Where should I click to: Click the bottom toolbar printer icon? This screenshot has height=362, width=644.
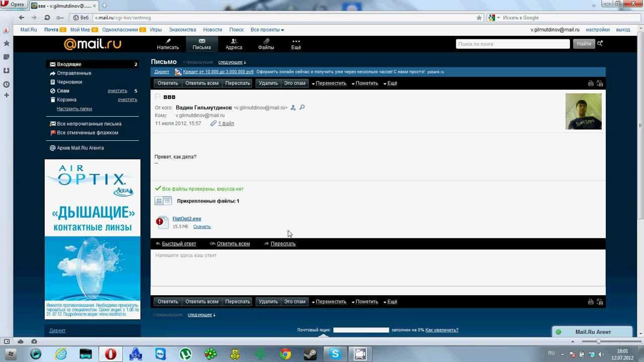(x=591, y=302)
